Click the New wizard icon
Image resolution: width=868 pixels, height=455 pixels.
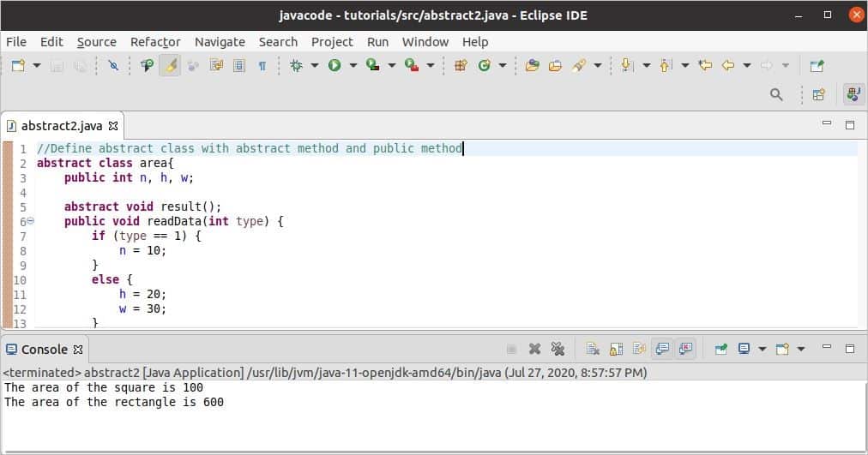pos(18,66)
